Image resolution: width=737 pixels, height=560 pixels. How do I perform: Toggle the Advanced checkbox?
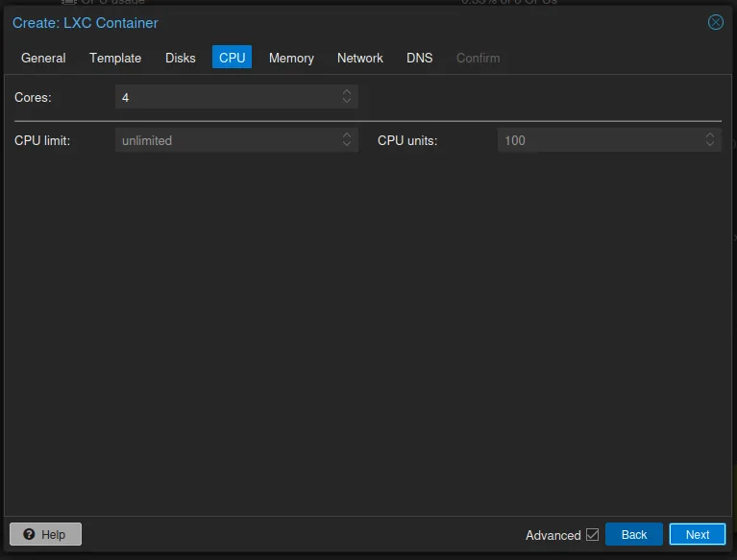point(592,535)
